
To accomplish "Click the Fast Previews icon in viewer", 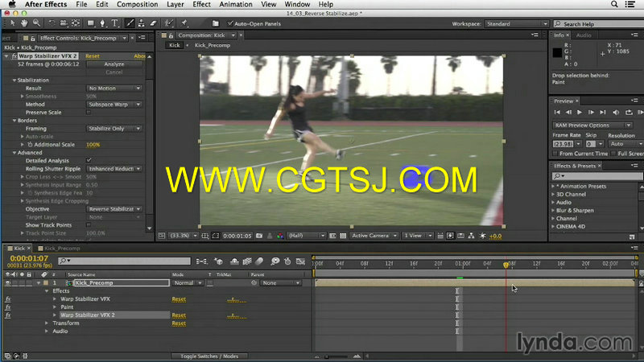I will 450,236.
